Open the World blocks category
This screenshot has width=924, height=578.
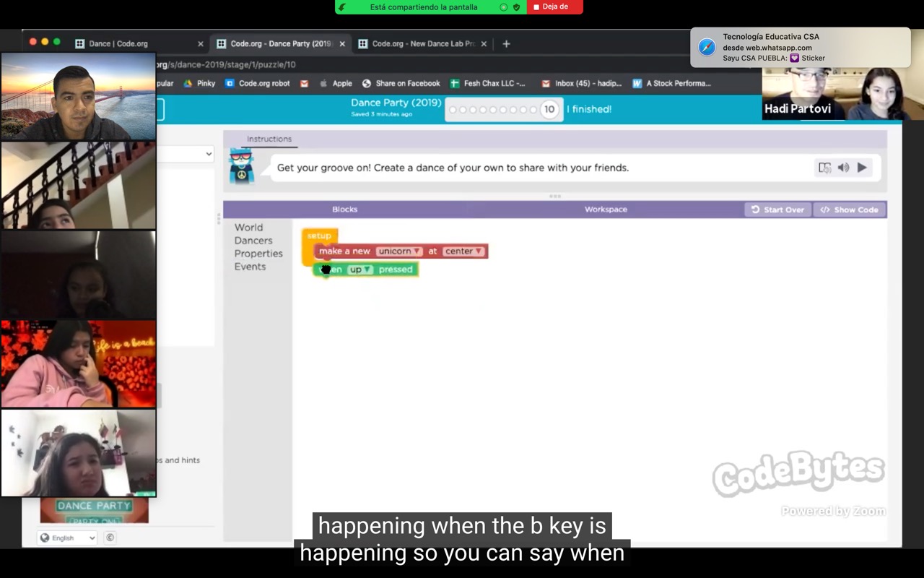[248, 228]
